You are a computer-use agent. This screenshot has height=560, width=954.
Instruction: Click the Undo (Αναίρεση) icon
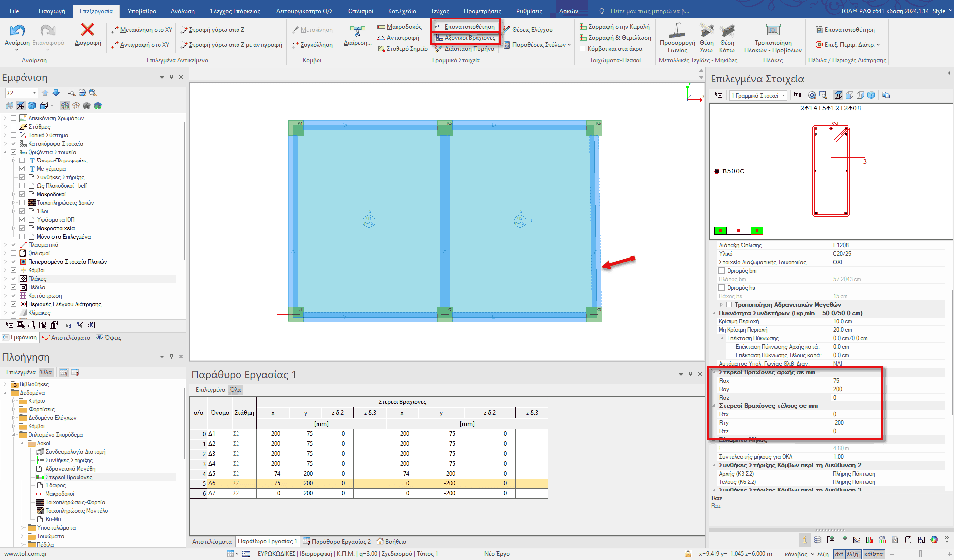click(17, 31)
